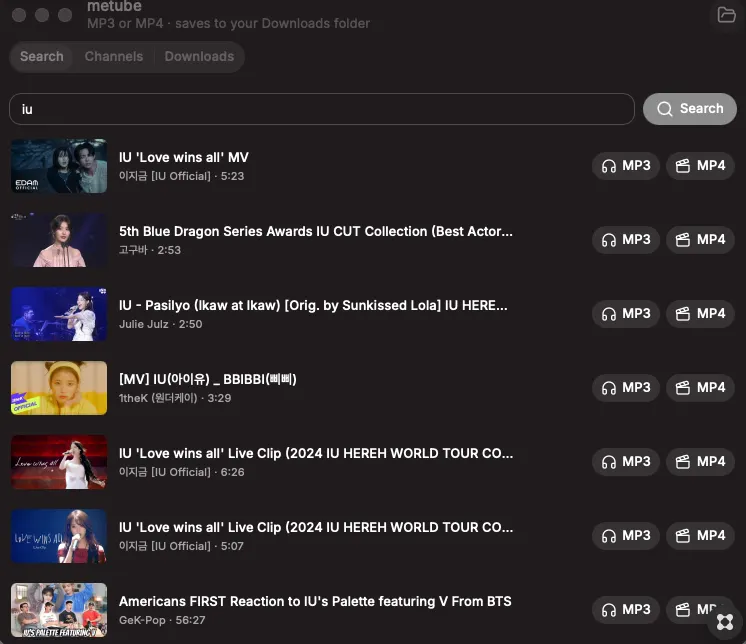Image resolution: width=746 pixels, height=644 pixels.
Task: Get MP3 of 5:07 Love wins all Live Clip
Action: pos(626,536)
